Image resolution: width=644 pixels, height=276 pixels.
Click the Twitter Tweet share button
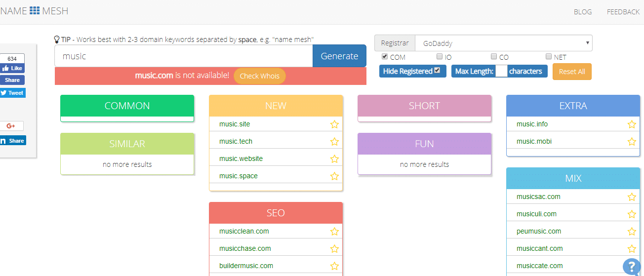(x=12, y=93)
